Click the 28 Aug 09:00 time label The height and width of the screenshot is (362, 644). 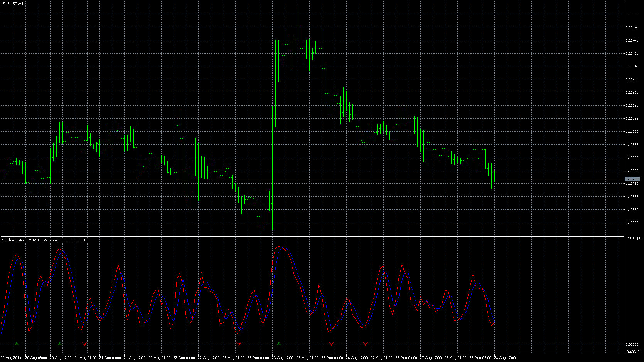click(480, 358)
